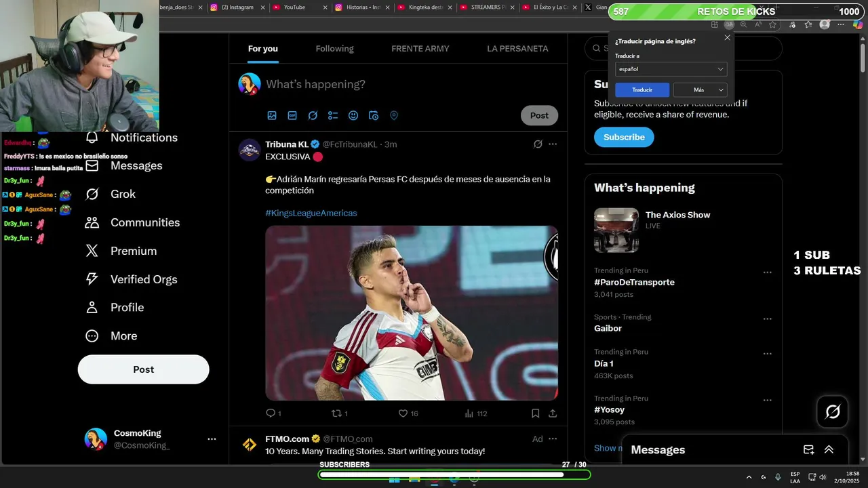Compose new message in Messages drawer
The image size is (868, 488).
808,449
